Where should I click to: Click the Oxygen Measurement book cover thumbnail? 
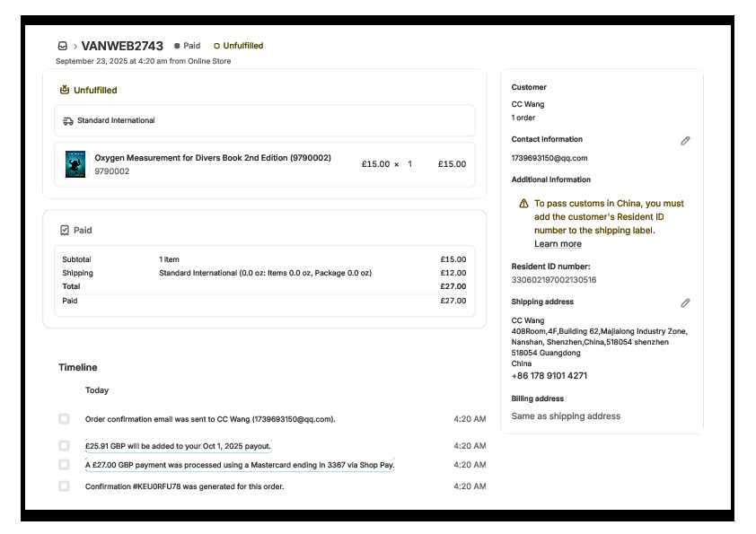click(75, 164)
